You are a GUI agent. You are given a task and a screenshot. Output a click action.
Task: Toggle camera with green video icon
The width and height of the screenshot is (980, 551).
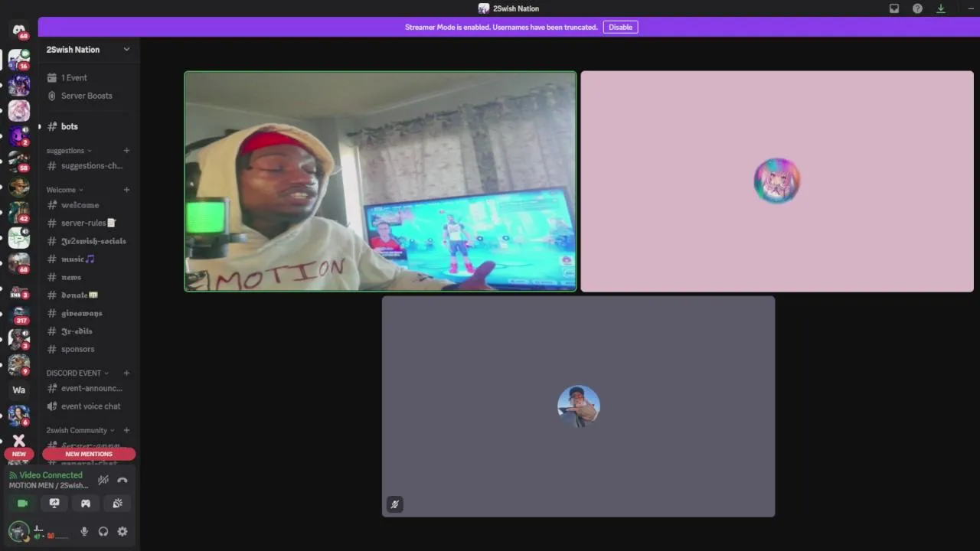(22, 503)
